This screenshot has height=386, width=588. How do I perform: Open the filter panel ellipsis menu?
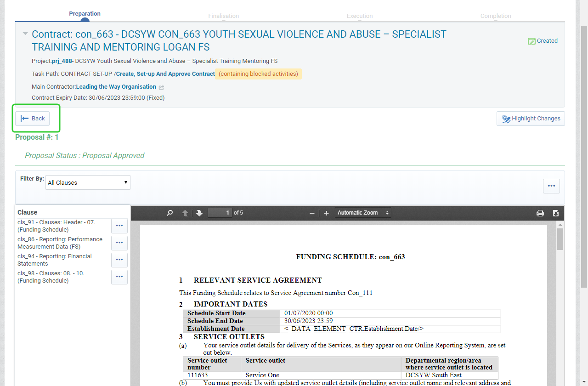[551, 186]
